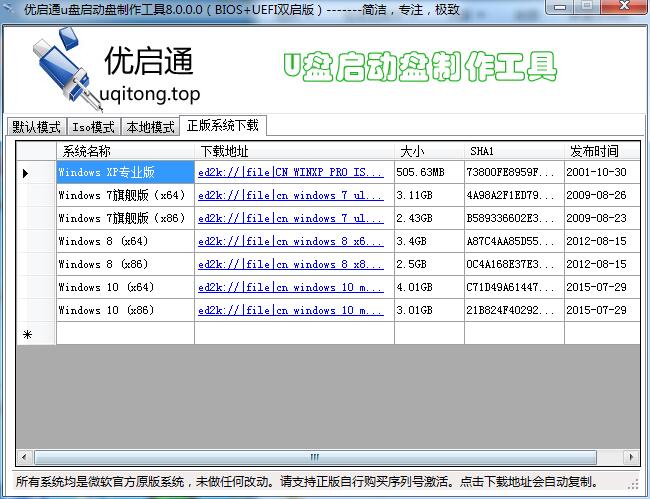Click the new row asterisk marker
The height and width of the screenshot is (499, 650).
(x=26, y=334)
